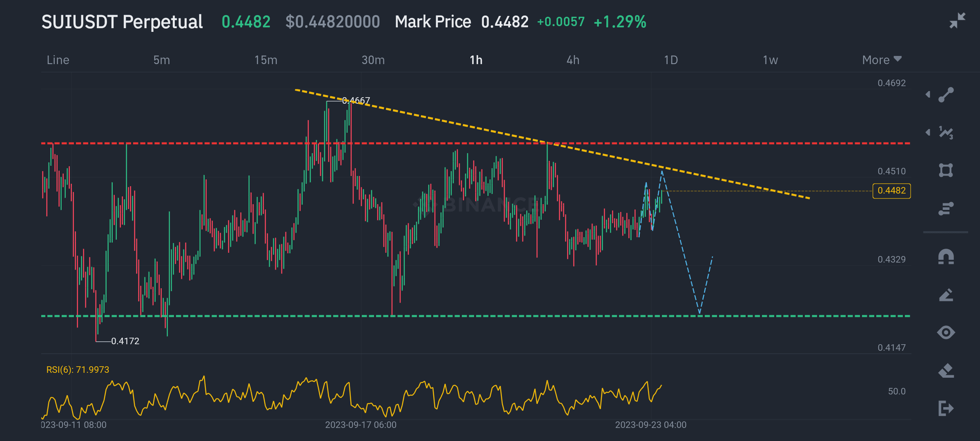The height and width of the screenshot is (441, 980).
Task: Toggle the magnet snap mode
Action: point(946,257)
